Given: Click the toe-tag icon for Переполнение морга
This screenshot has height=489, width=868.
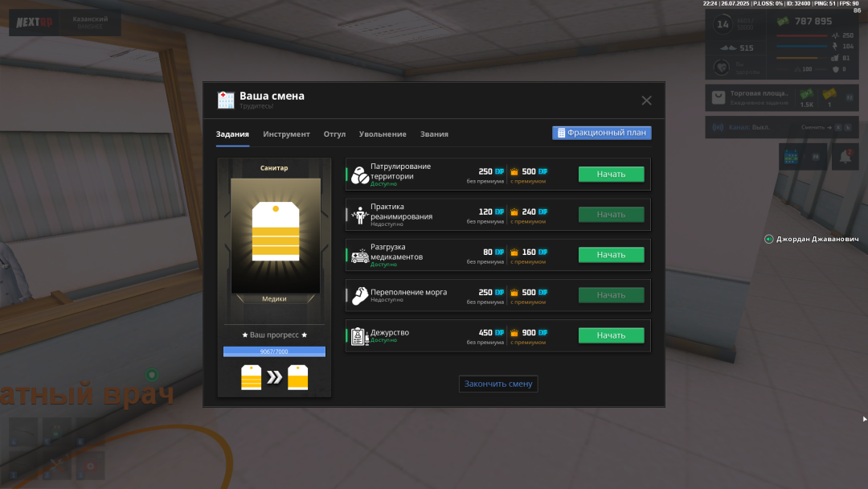Looking at the screenshot, I should click(x=360, y=296).
